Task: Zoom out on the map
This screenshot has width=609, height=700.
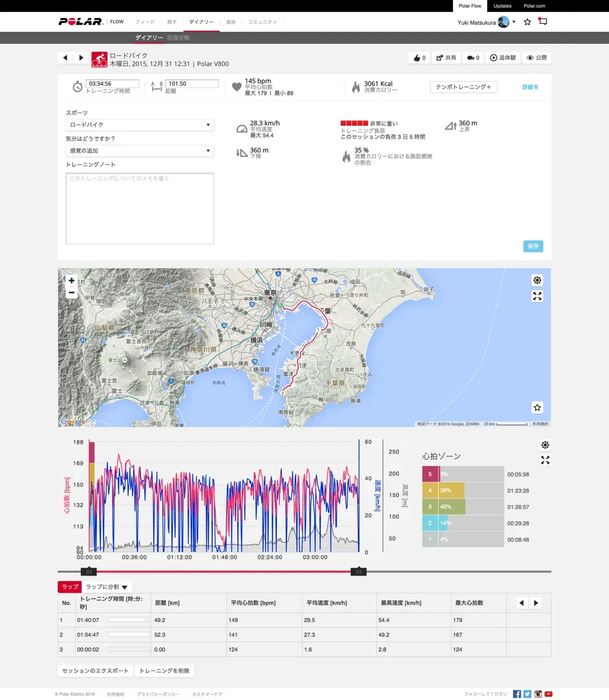Action: coord(72,293)
